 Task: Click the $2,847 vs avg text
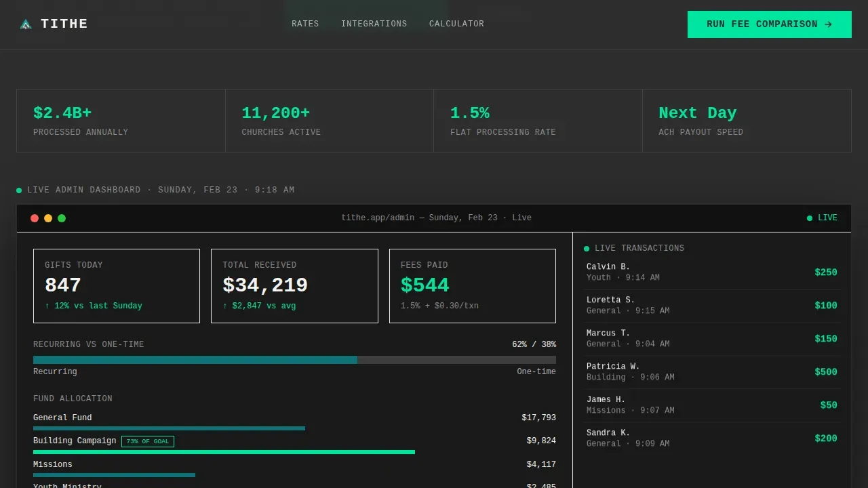click(259, 306)
